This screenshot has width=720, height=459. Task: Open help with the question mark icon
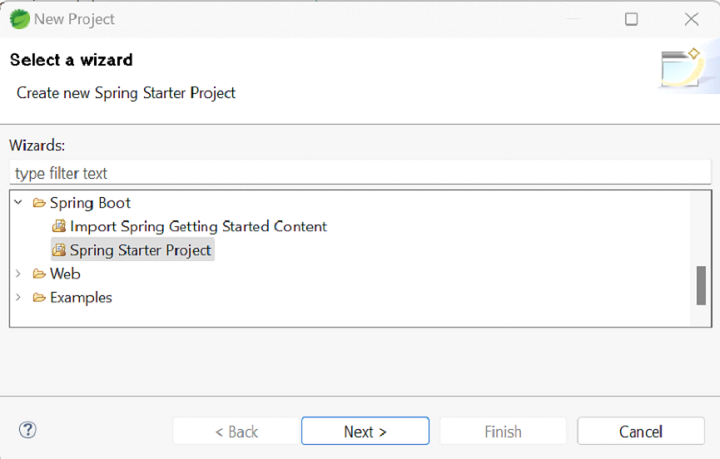pyautogui.click(x=28, y=431)
